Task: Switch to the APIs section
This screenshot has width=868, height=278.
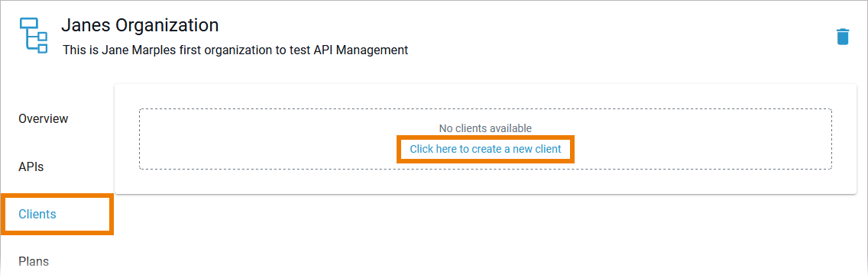Action: pyautogui.click(x=31, y=166)
